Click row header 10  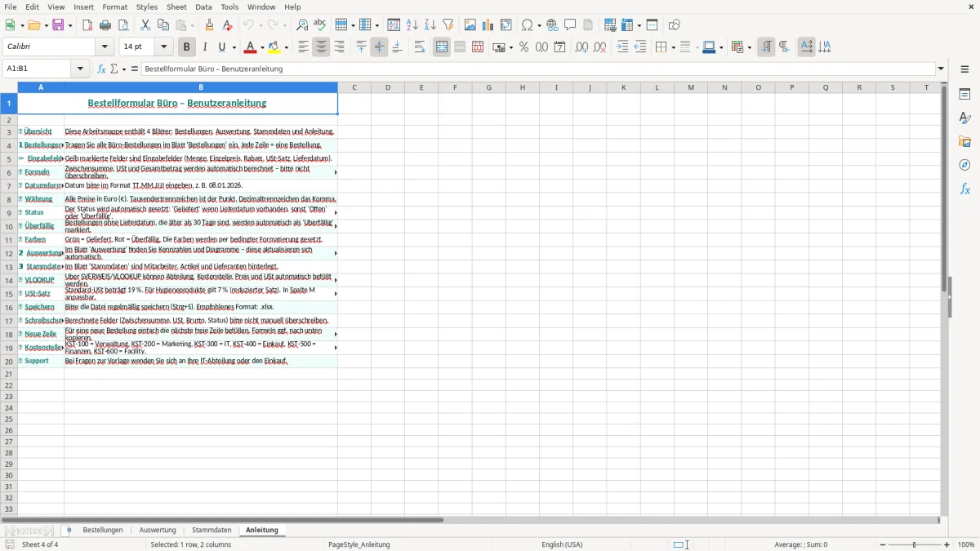point(9,226)
